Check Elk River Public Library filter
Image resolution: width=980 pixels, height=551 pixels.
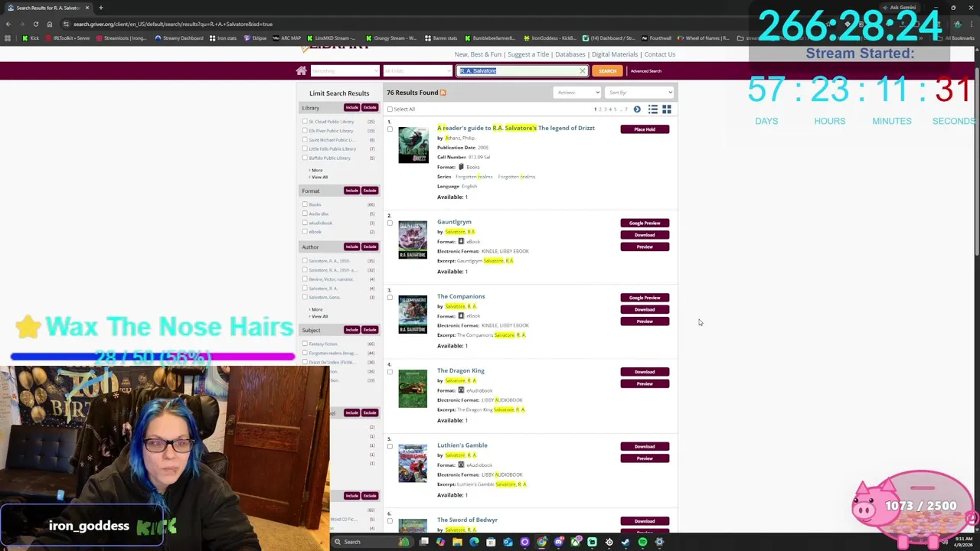(305, 130)
